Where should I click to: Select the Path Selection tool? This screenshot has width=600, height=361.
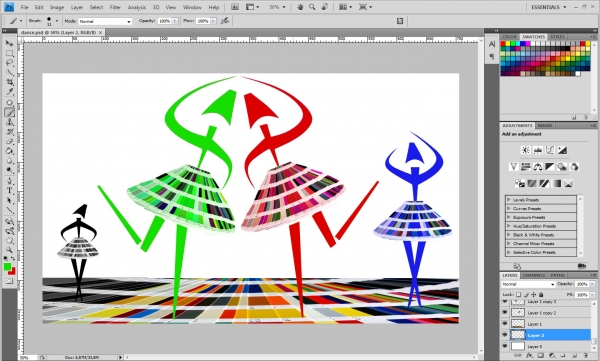(x=9, y=200)
